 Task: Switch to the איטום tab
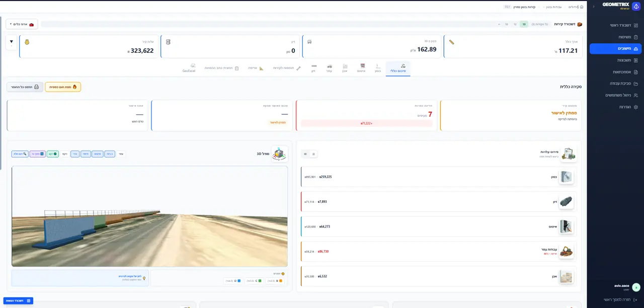pos(361,68)
